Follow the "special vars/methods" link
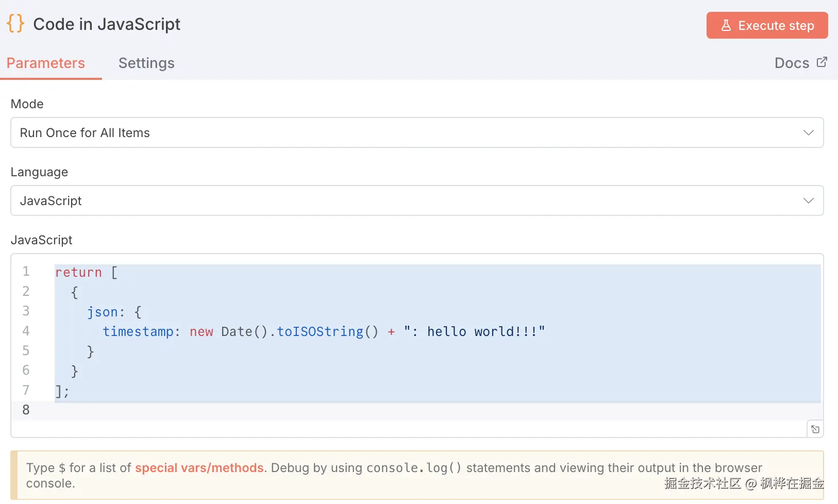This screenshot has height=504, width=838. pyautogui.click(x=199, y=468)
